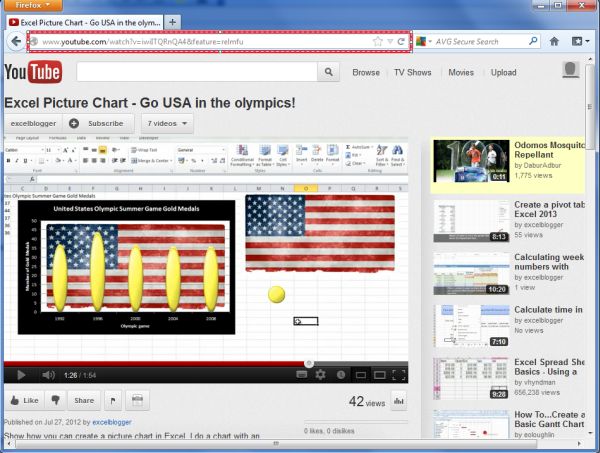Screen dimensions: 600x453
Task: Open Browse in YouTube header
Action: pyautogui.click(x=366, y=72)
